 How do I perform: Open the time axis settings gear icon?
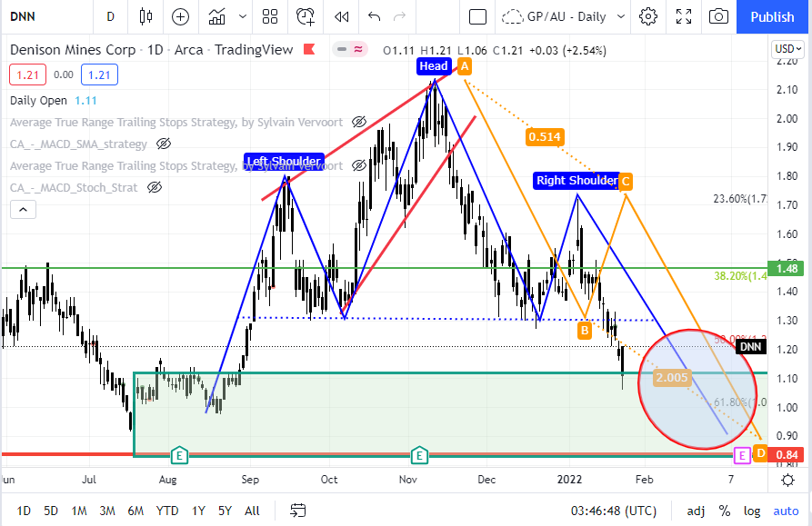click(787, 480)
